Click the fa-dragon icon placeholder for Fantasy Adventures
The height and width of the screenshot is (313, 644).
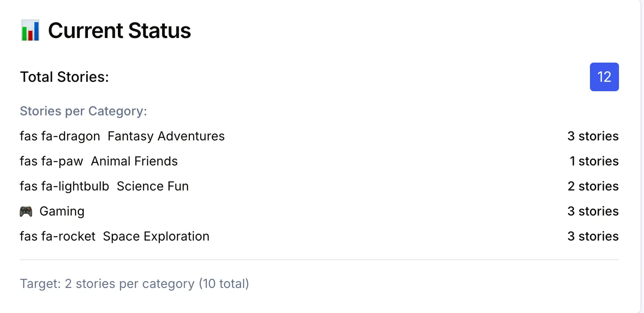(x=59, y=136)
